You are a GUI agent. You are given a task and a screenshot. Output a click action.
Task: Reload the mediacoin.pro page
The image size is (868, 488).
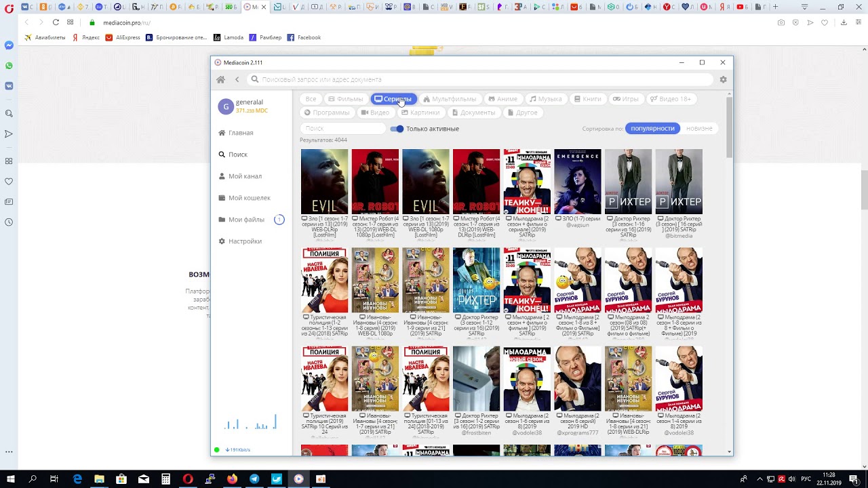tap(56, 22)
